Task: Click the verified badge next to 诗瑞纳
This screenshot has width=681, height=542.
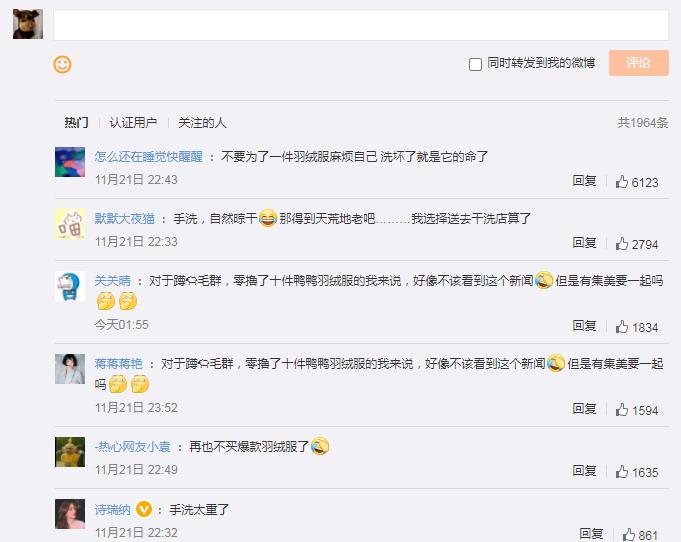Action: click(x=144, y=509)
